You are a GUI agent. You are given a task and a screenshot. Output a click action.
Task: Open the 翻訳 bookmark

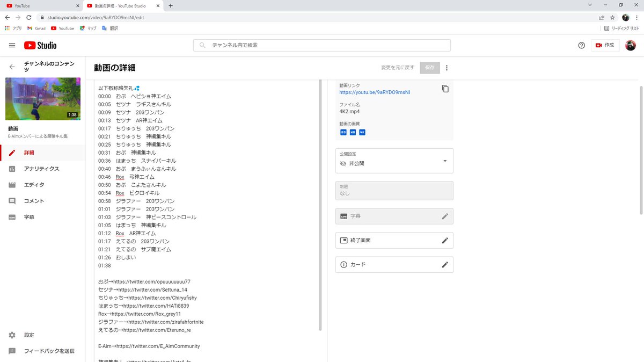click(x=110, y=28)
